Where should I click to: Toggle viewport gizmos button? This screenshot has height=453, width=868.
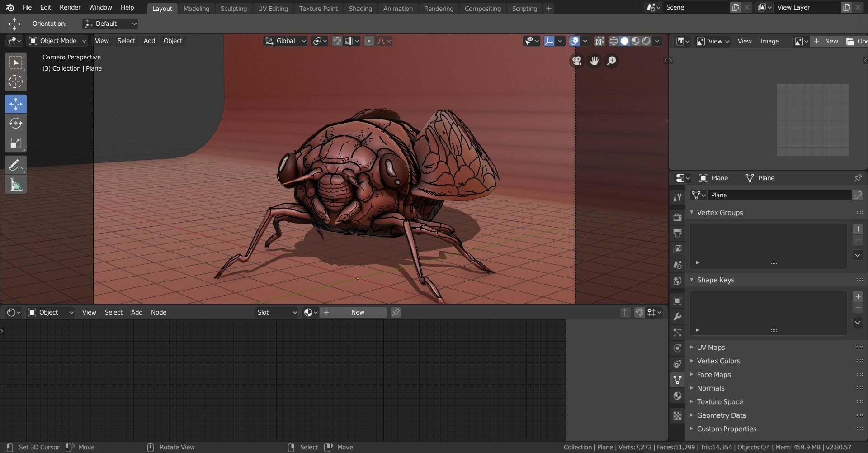[549, 41]
